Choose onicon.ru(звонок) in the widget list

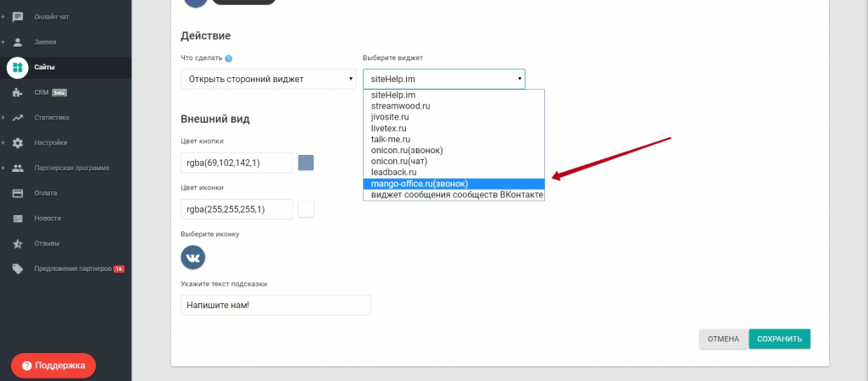click(x=454, y=151)
